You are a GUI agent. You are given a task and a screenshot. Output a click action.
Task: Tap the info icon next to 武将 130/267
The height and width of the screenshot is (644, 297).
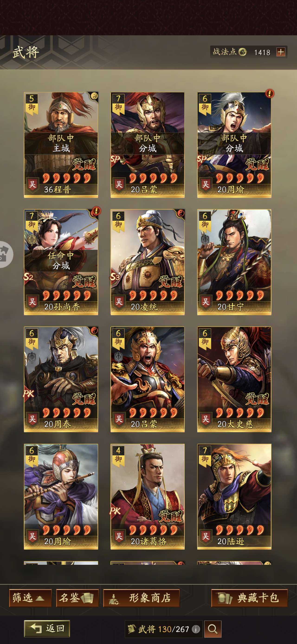[x=196, y=629]
